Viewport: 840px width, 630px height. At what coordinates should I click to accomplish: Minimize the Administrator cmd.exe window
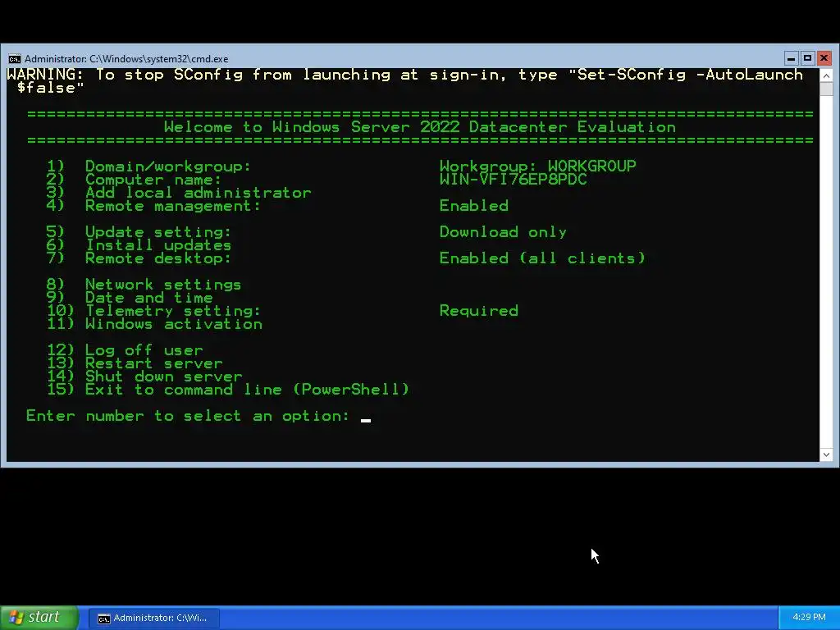791,58
